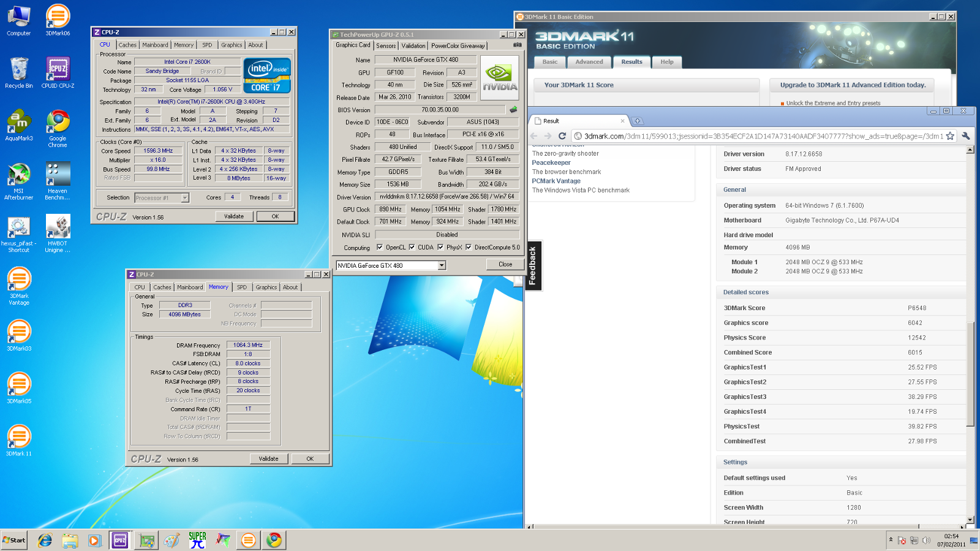Viewport: 980px width, 551px height.
Task: Bookmark the page with the star icon
Action: click(x=950, y=136)
